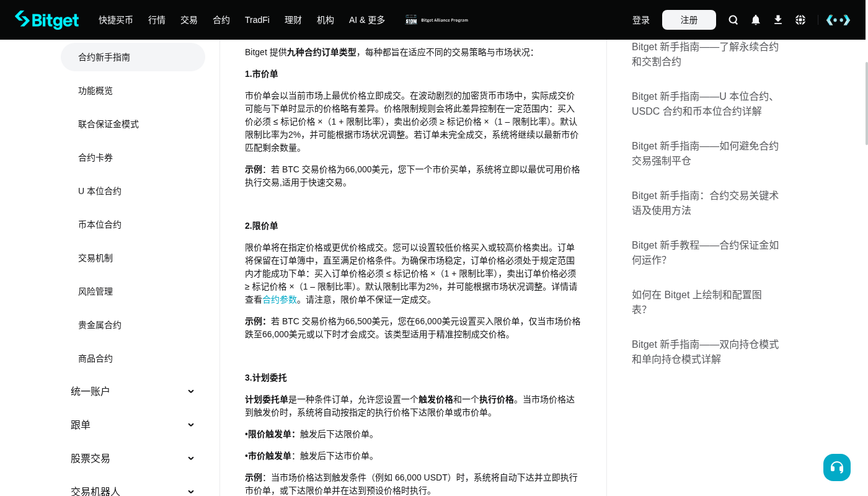Viewport: 868px width, 496px height.
Task: Open the 机构 menu
Action: tap(325, 20)
